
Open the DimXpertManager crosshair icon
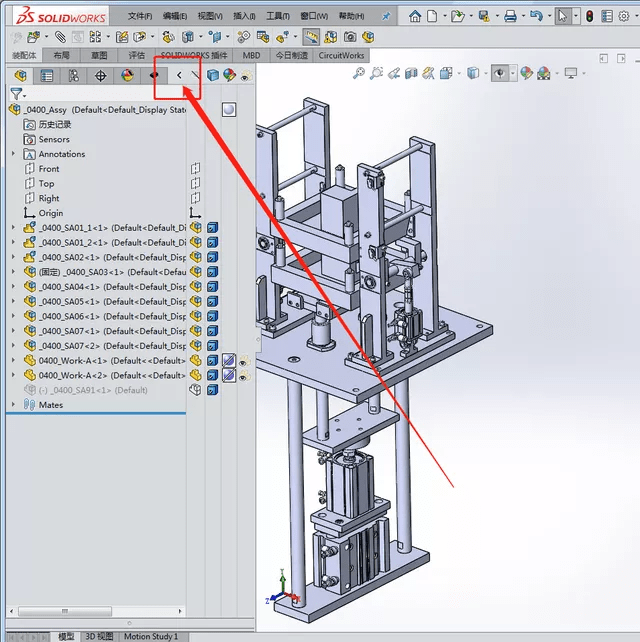click(x=100, y=75)
